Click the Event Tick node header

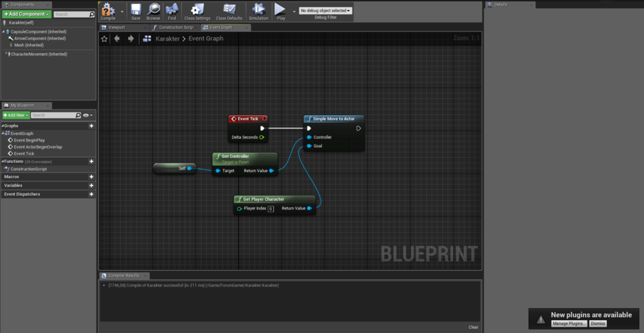click(x=248, y=119)
